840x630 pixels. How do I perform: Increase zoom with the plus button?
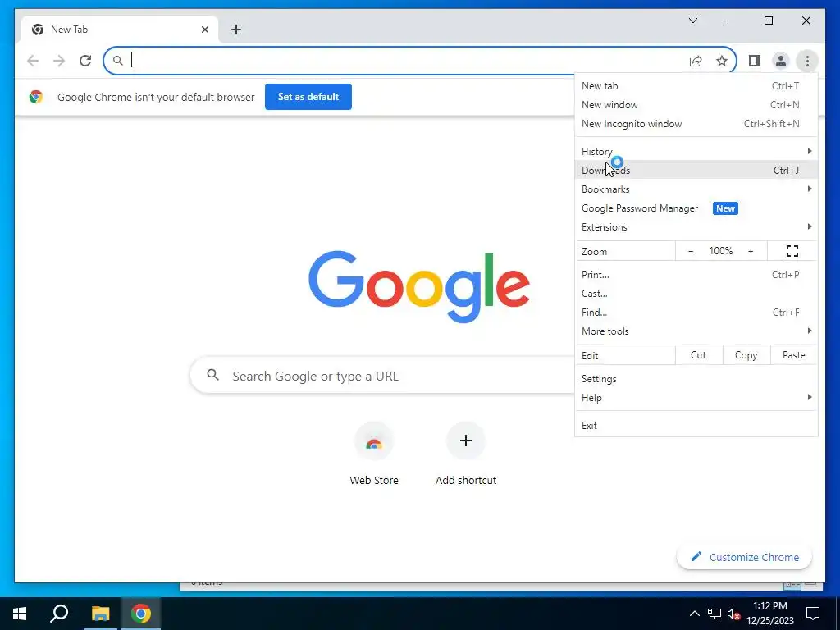[751, 251]
